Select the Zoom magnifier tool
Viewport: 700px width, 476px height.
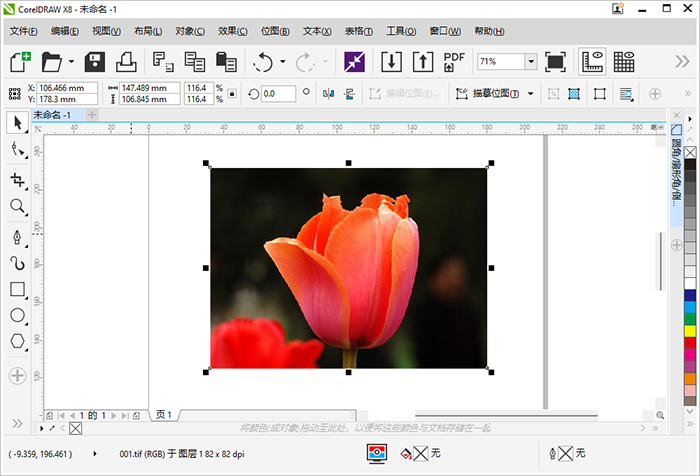point(17,207)
